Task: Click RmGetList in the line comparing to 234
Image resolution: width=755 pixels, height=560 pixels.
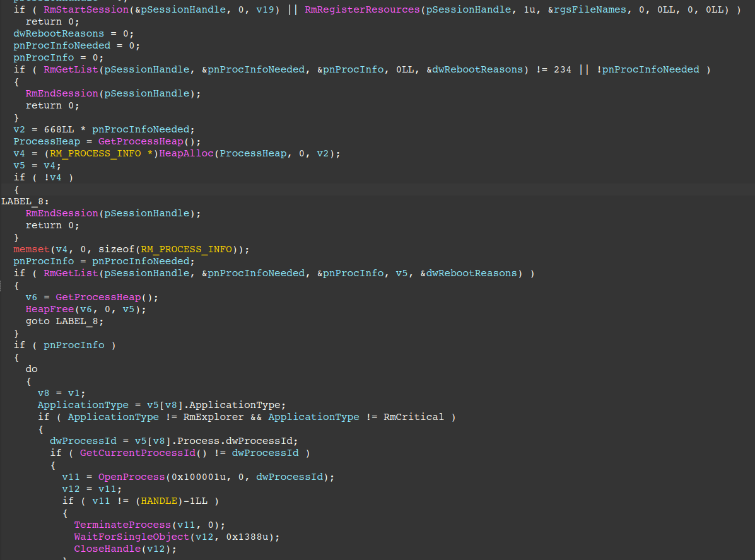Action: point(71,70)
